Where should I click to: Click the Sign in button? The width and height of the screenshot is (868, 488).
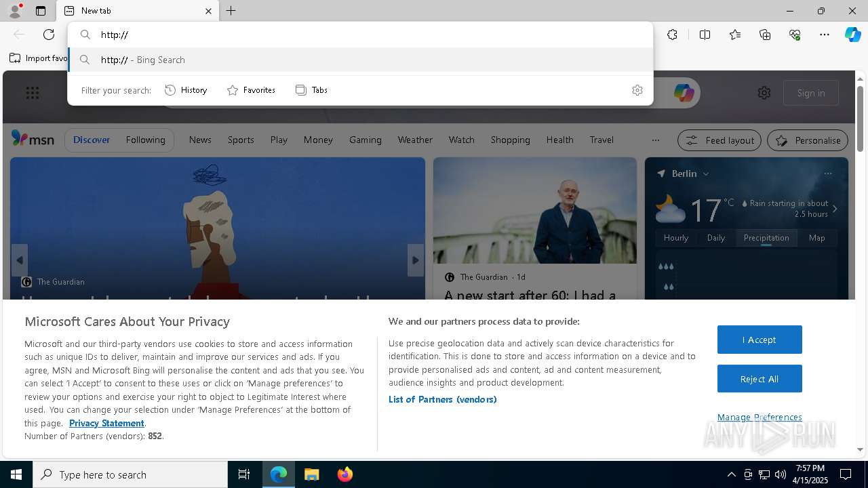[811, 93]
